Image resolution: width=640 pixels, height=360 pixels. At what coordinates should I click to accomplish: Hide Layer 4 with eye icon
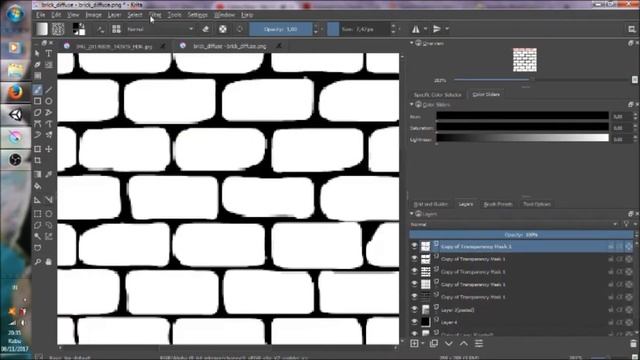click(414, 322)
